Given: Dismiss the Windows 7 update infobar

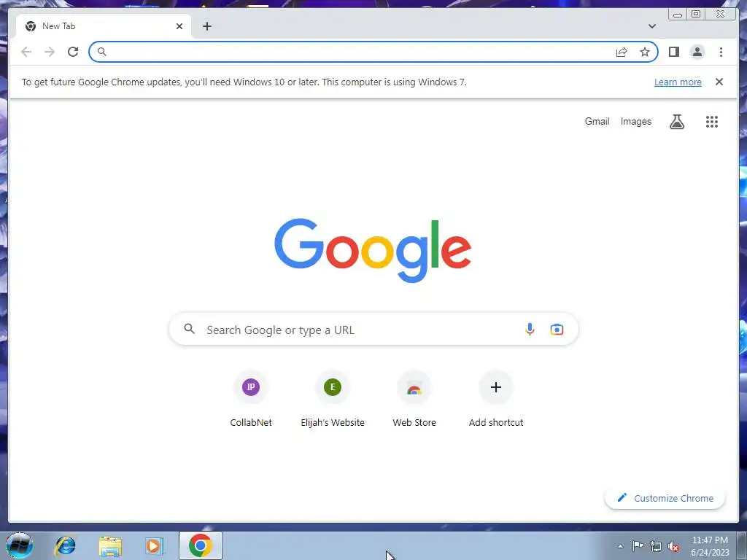Looking at the screenshot, I should [x=719, y=82].
